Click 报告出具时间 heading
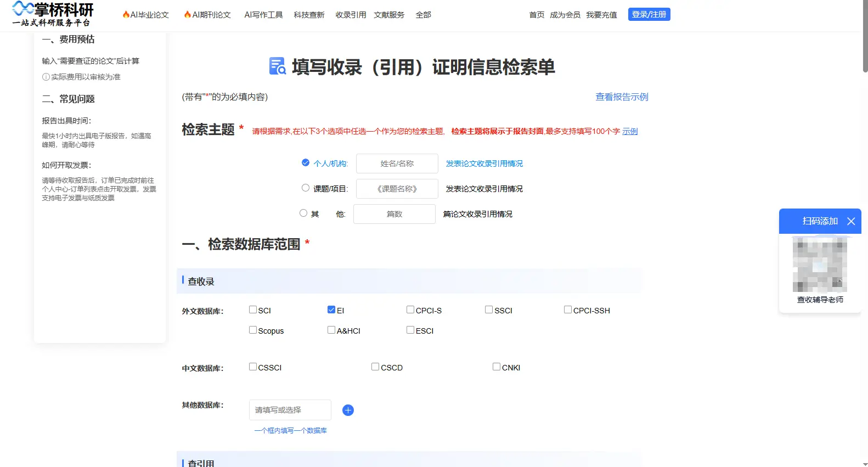 tap(66, 120)
